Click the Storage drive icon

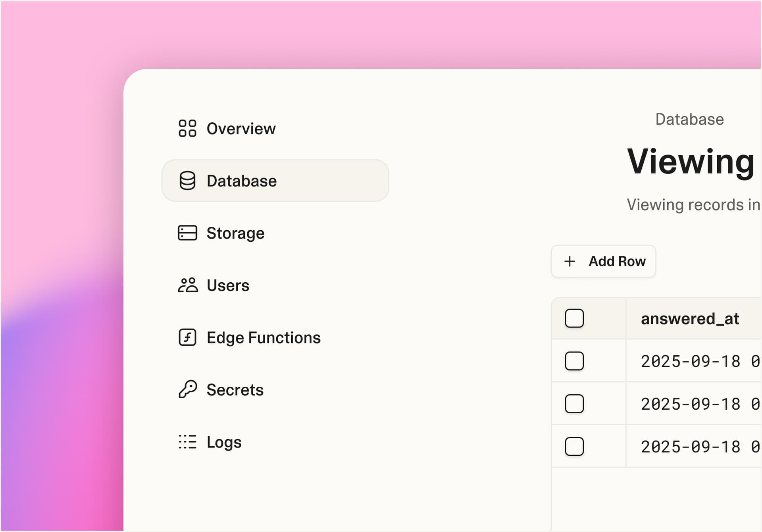187,233
